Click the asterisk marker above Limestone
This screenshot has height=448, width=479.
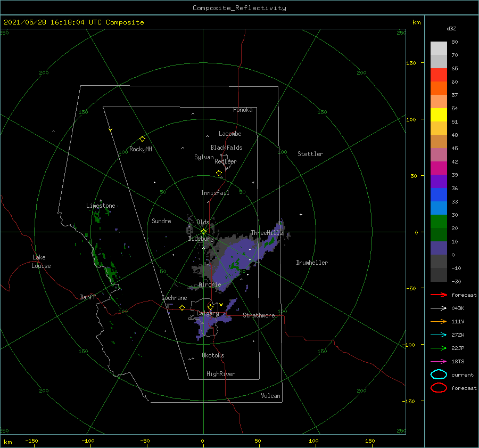pyautogui.click(x=101, y=201)
